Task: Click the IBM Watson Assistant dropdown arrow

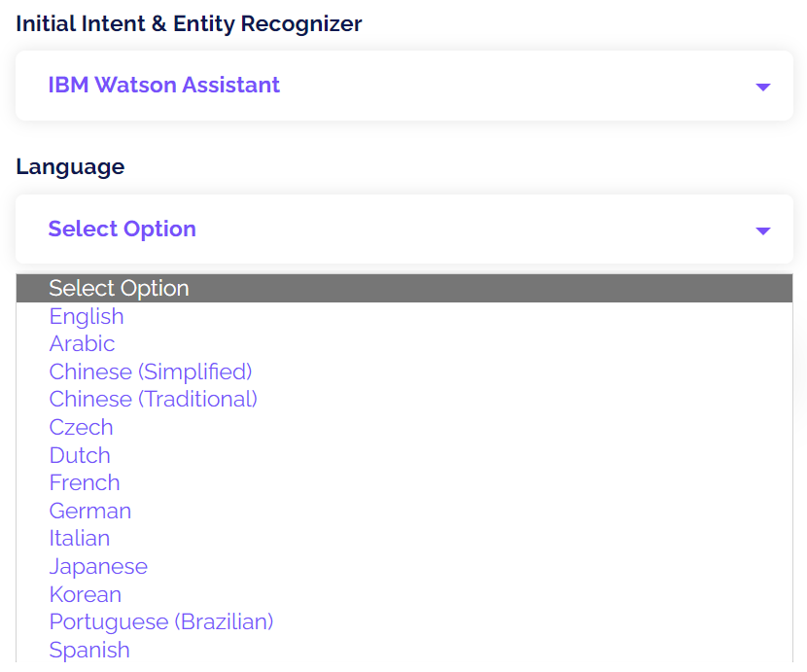Action: tap(762, 87)
